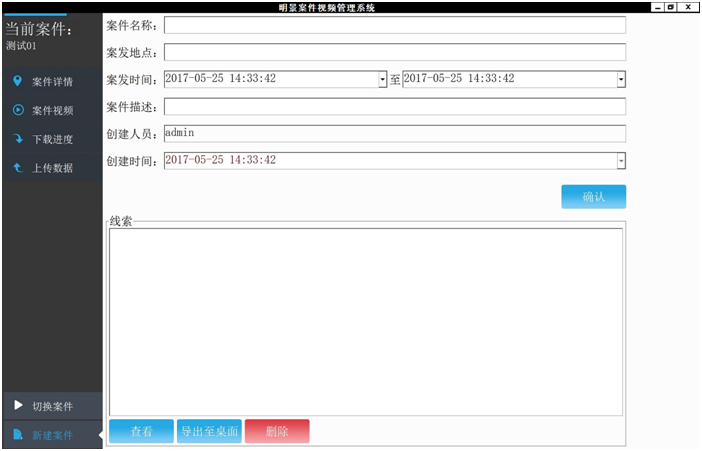Click the 创建人员 field containing admin
The image size is (702, 451).
(x=394, y=133)
